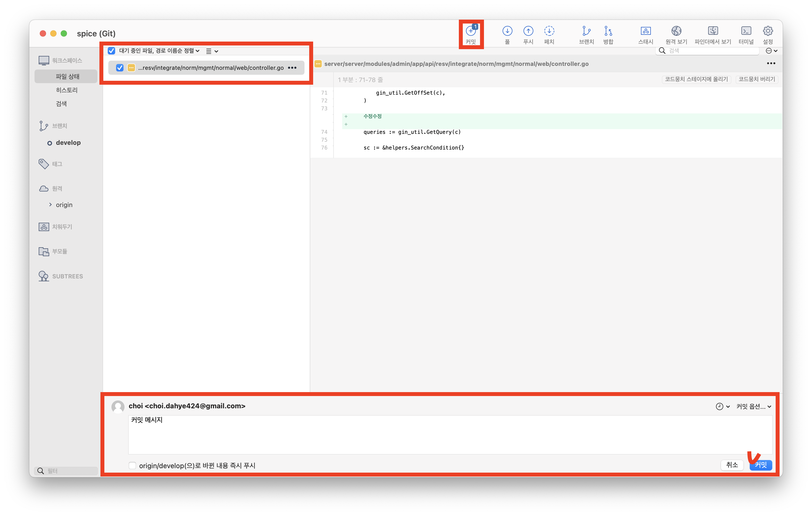The image size is (812, 516).
Task: Click the orange status icon in staged file row
Action: [x=131, y=68]
